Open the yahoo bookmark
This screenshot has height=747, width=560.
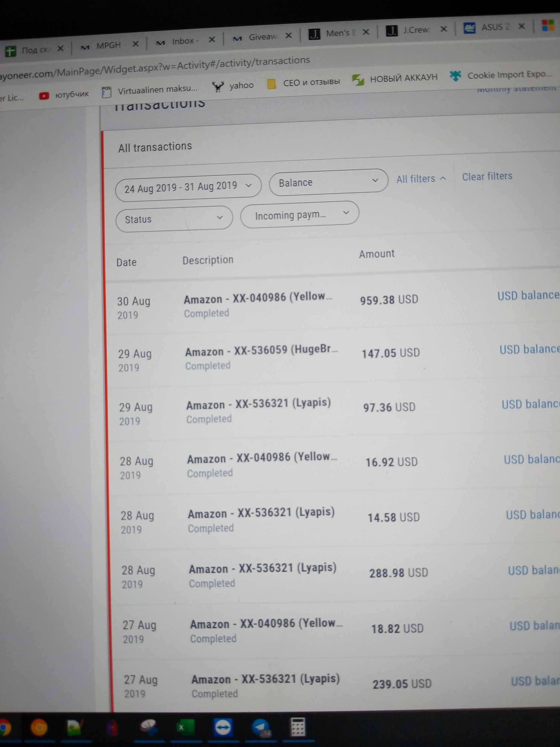click(x=234, y=86)
